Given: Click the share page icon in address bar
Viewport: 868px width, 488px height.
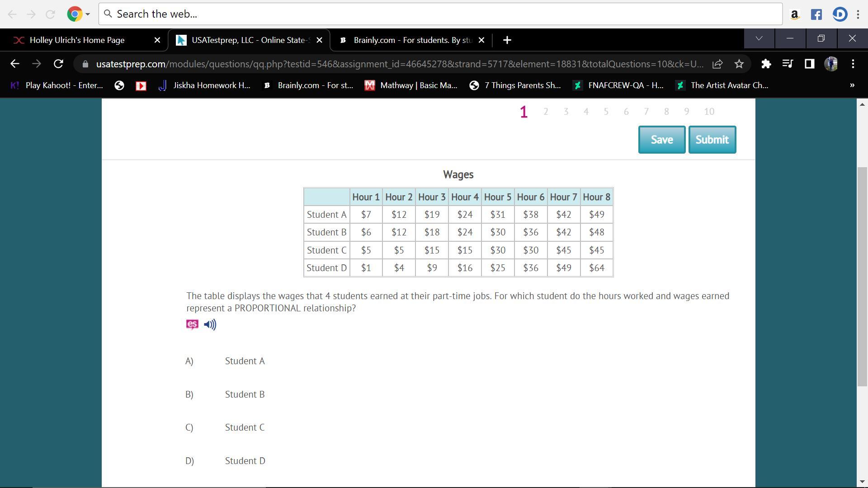Looking at the screenshot, I should coord(717,64).
